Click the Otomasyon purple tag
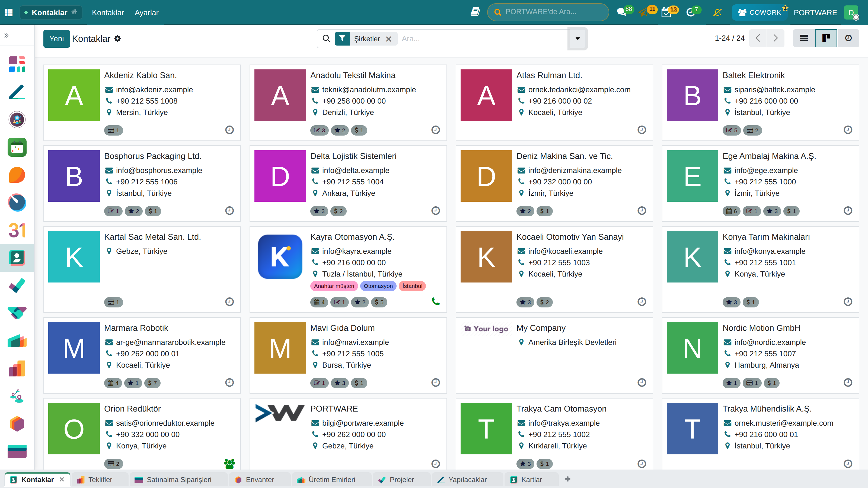This screenshot has width=868, height=488. [x=378, y=286]
